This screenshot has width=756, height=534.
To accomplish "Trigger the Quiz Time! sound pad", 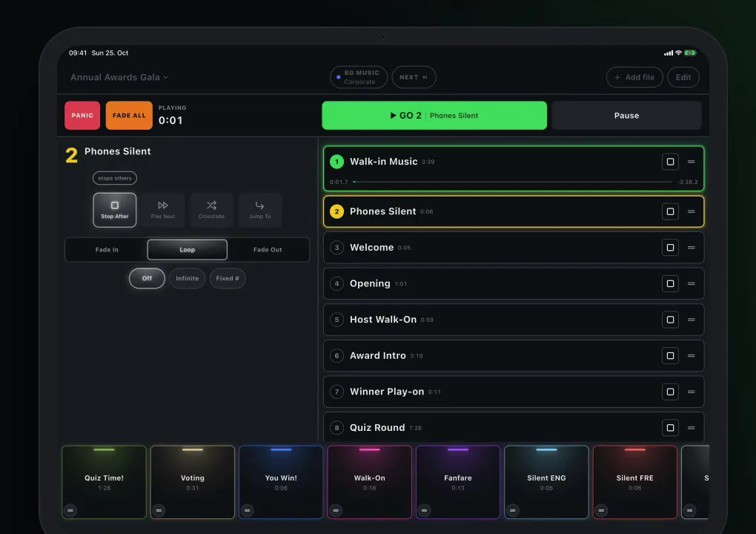I will (x=105, y=482).
